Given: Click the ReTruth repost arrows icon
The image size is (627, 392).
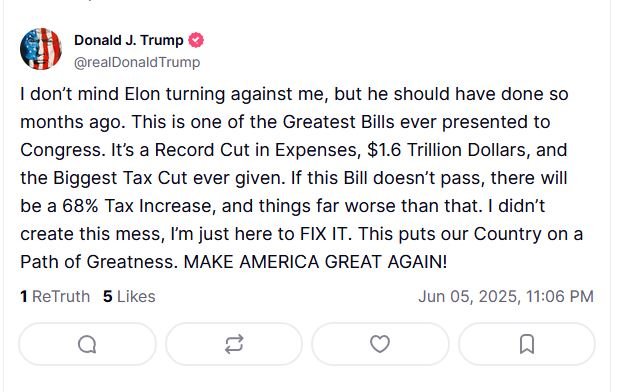Looking at the screenshot, I should [234, 344].
